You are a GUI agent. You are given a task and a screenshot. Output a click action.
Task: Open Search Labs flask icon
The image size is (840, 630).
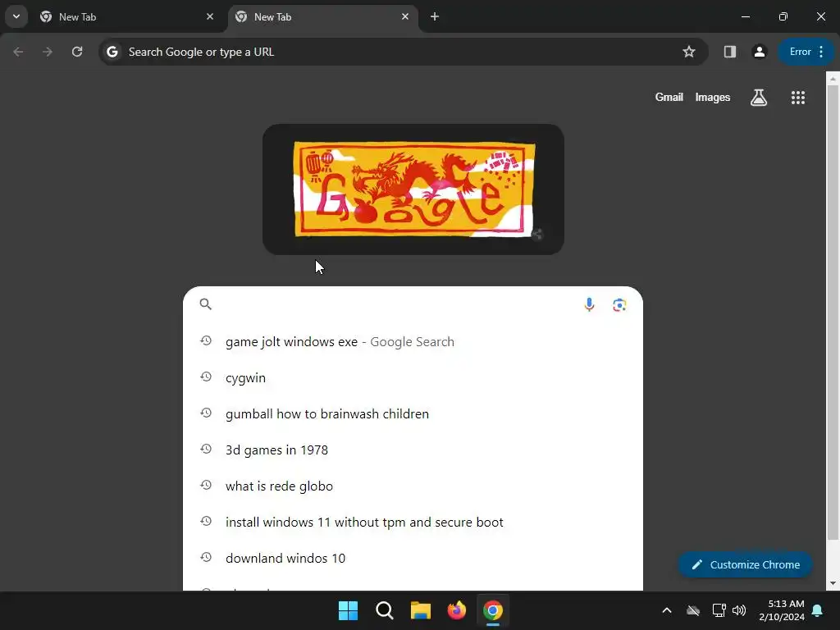point(759,97)
